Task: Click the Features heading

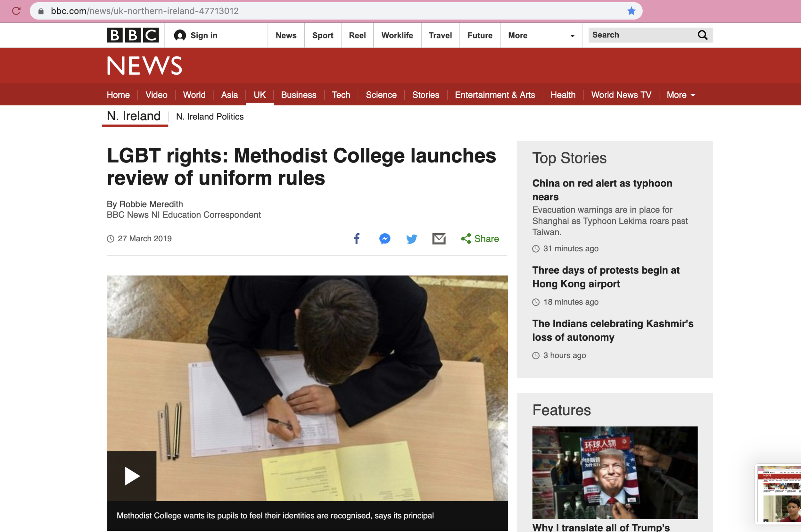Action: [x=562, y=410]
